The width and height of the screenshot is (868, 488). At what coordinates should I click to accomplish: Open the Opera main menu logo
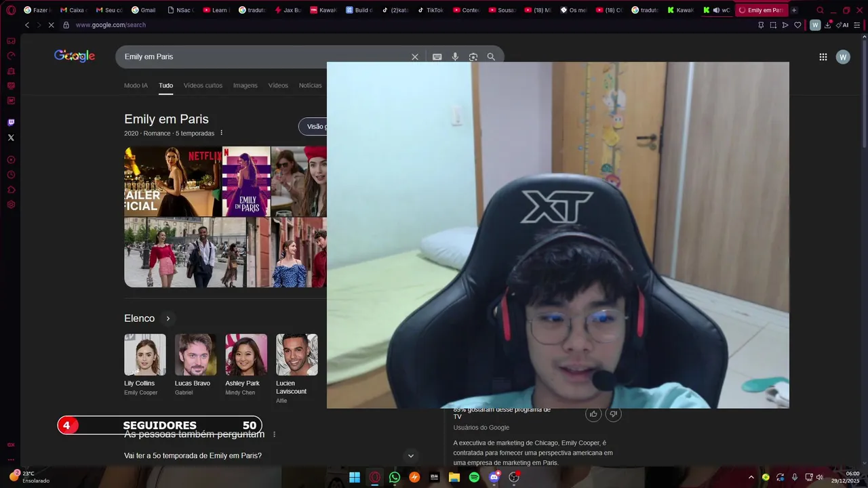11,10
